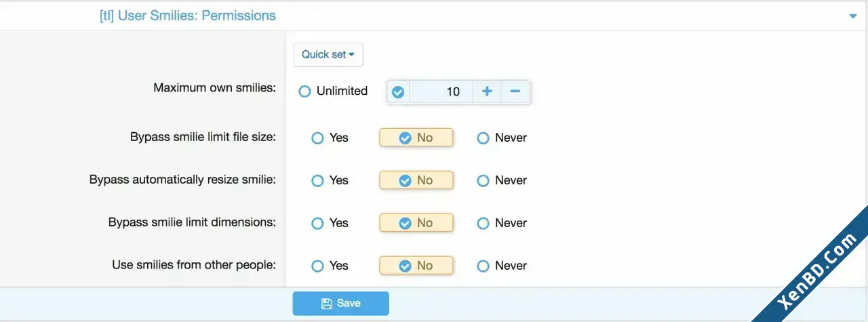Select Never for use smilies from other people

click(502, 266)
